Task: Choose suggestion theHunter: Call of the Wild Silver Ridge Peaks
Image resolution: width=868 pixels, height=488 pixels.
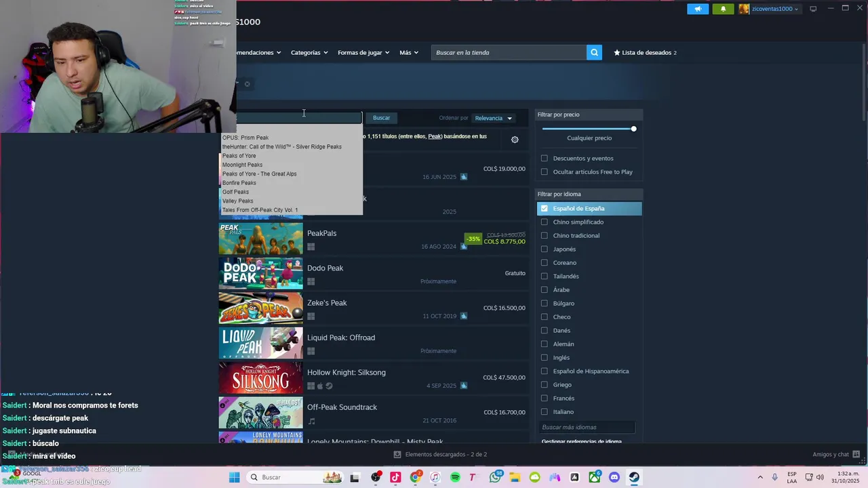Action: 282,146
